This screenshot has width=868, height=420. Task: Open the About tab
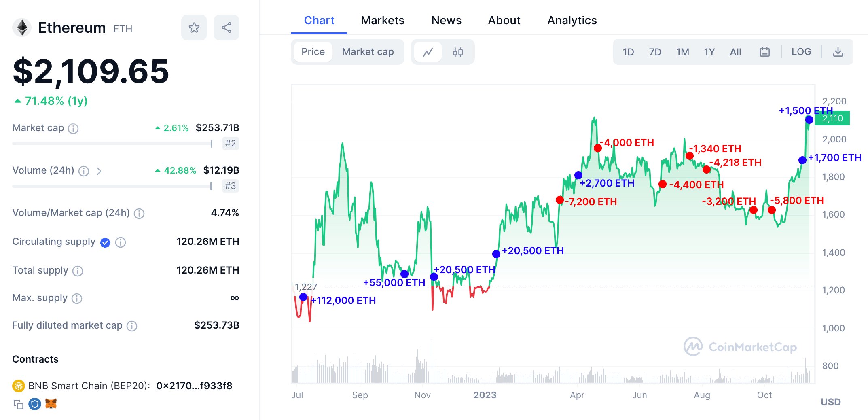504,20
